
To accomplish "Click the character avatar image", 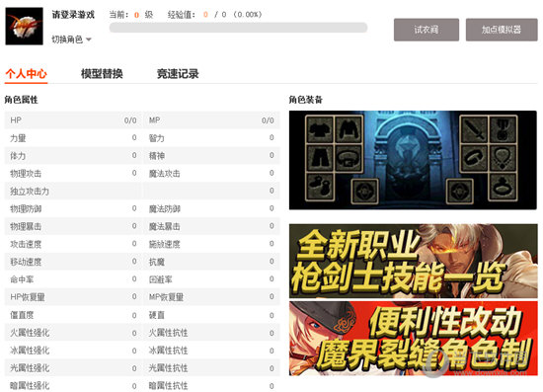I will tap(25, 27).
